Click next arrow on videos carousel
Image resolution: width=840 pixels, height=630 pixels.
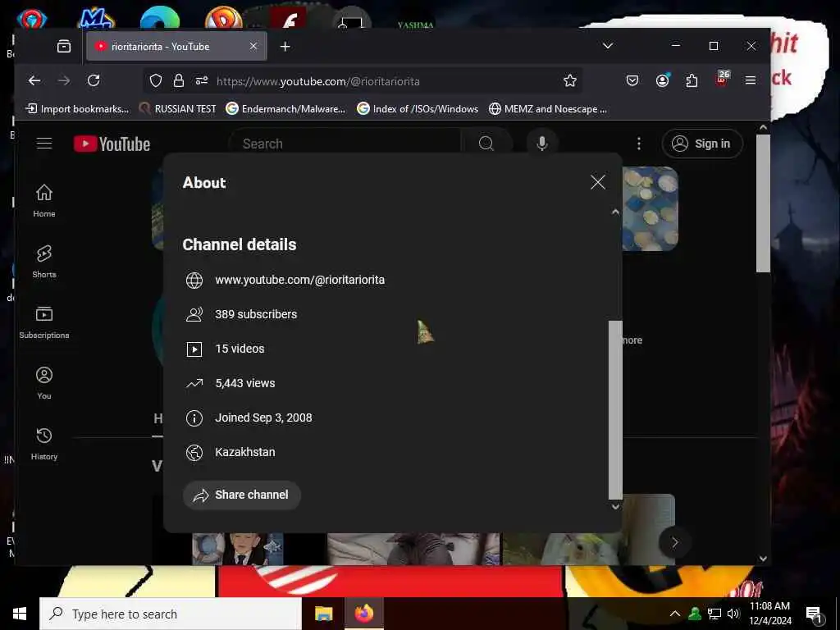click(x=674, y=543)
